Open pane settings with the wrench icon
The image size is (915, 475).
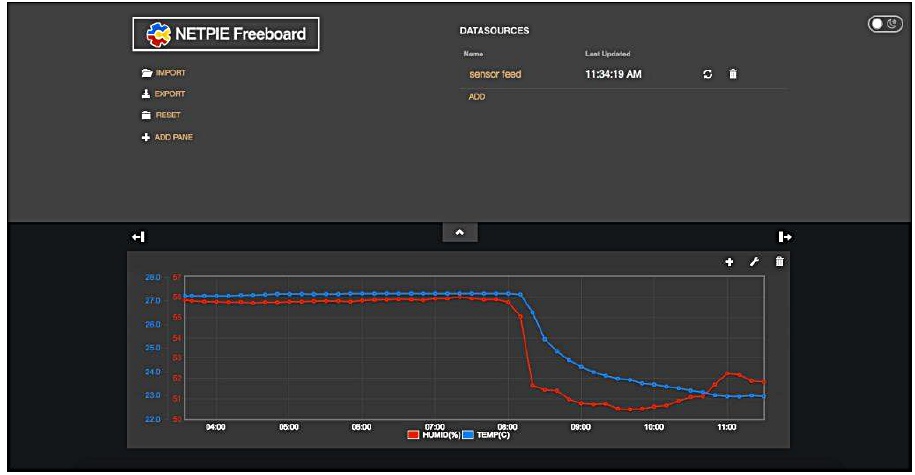pos(755,262)
